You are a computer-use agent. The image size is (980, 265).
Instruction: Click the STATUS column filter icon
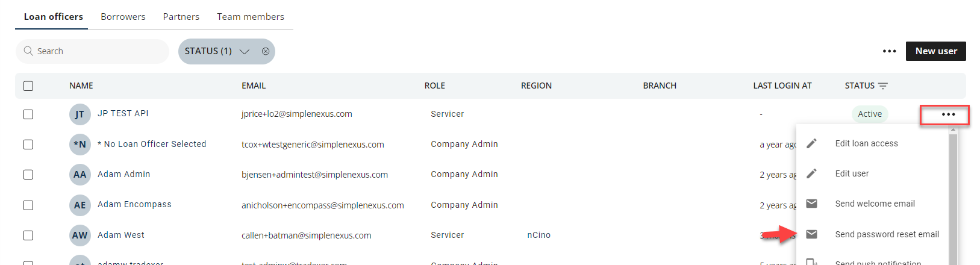coord(883,86)
